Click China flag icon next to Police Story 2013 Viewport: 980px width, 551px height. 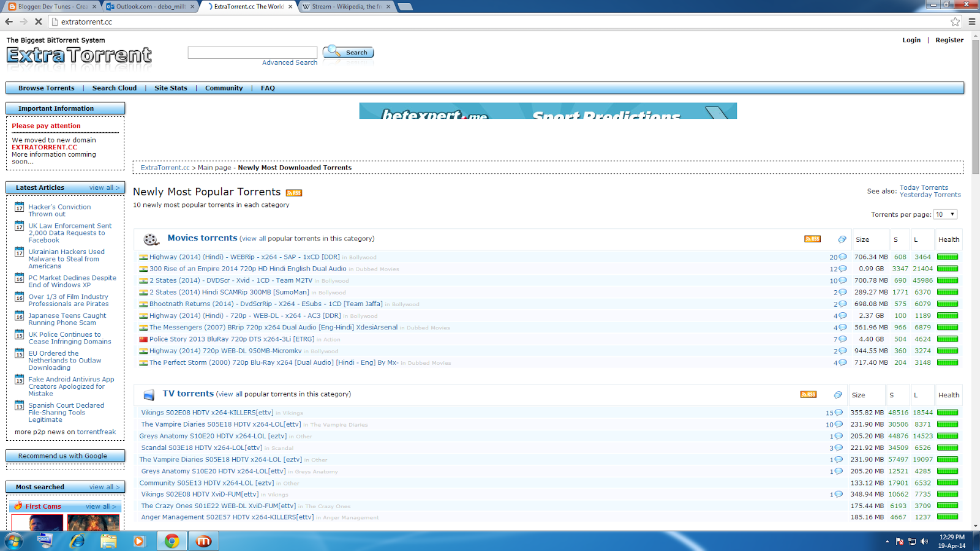pos(143,339)
